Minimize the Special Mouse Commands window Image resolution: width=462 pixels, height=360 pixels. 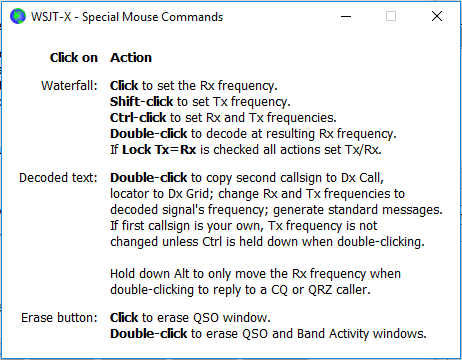tap(346, 16)
